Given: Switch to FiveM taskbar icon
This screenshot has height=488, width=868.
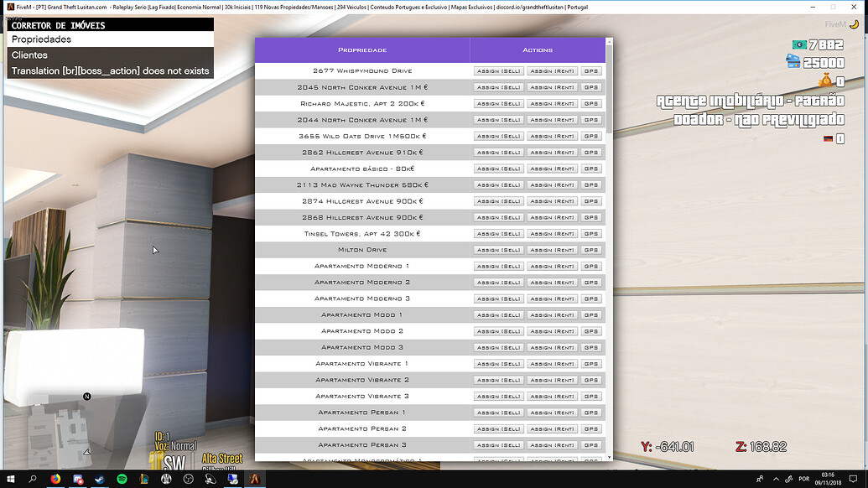Looking at the screenshot, I should coord(255,479).
